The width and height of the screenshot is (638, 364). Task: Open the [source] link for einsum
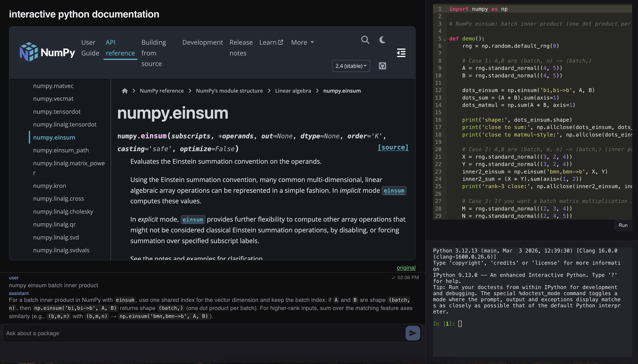point(393,147)
